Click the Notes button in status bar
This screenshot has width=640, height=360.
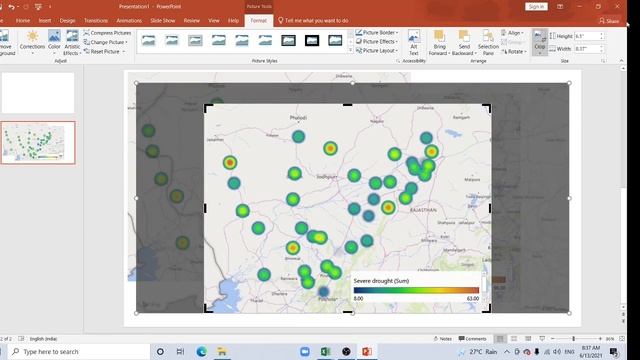(442, 339)
